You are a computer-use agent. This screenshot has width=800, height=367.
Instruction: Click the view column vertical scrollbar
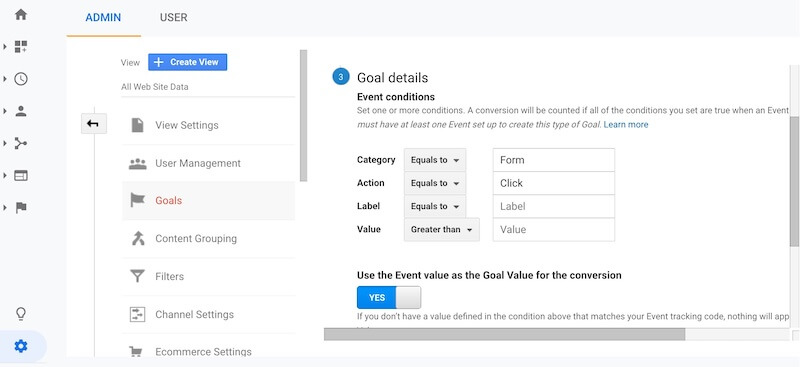pyautogui.click(x=304, y=115)
